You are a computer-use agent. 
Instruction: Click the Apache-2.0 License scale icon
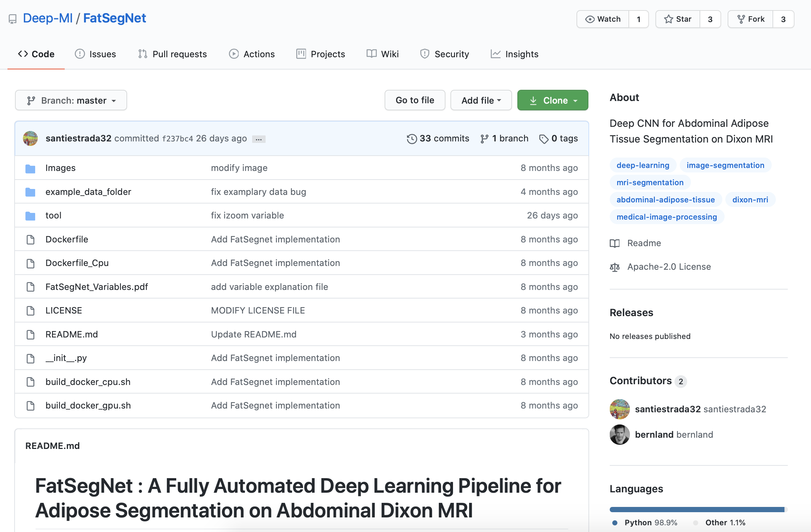point(615,267)
